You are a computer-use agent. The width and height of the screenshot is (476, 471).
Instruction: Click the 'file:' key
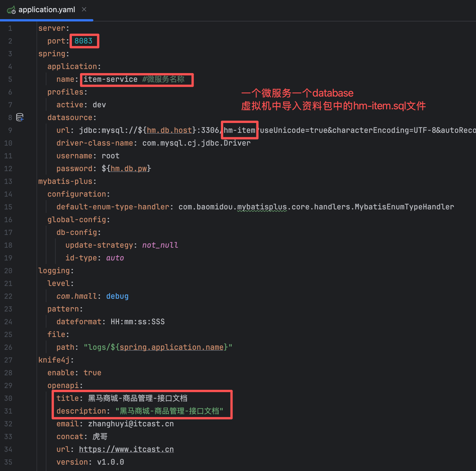pos(59,334)
